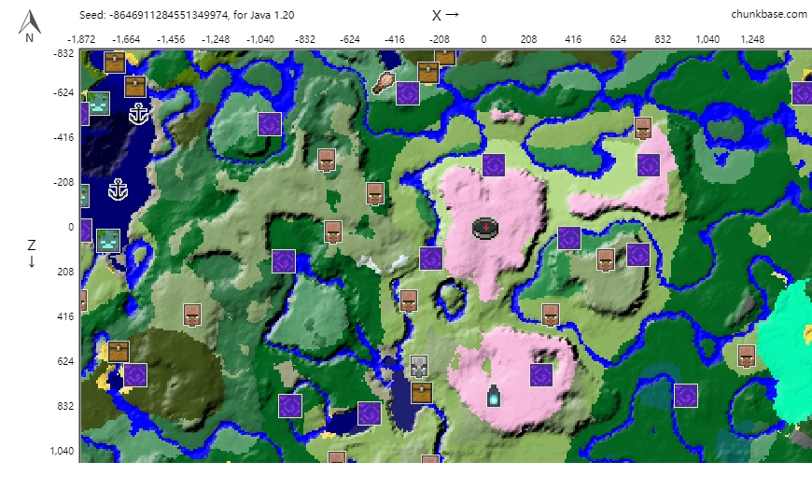Select ocean monument icon below the lower anchor
This screenshot has width=812, height=504.
pos(107,241)
